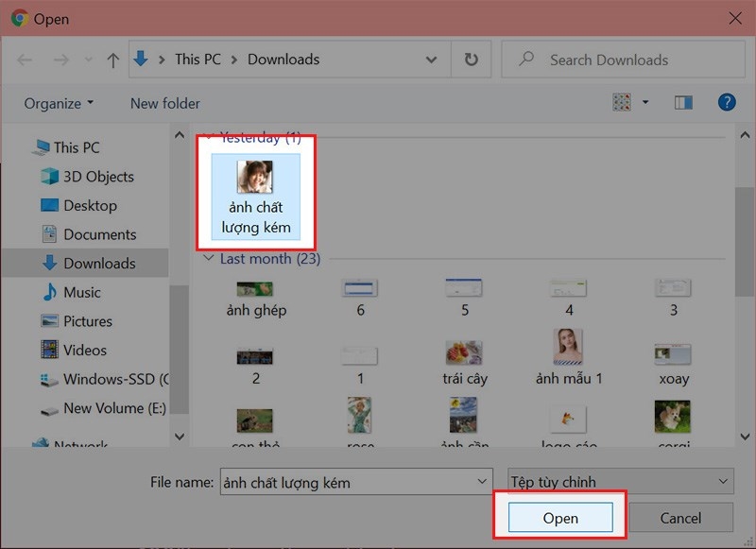Click the Search Downloads field
Image resolution: width=756 pixels, height=549 pixels.
623,60
